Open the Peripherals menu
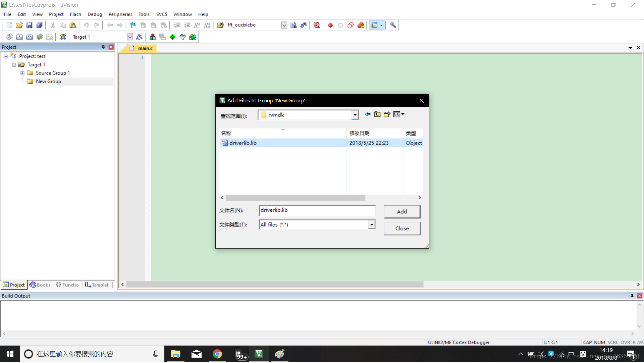 [120, 14]
